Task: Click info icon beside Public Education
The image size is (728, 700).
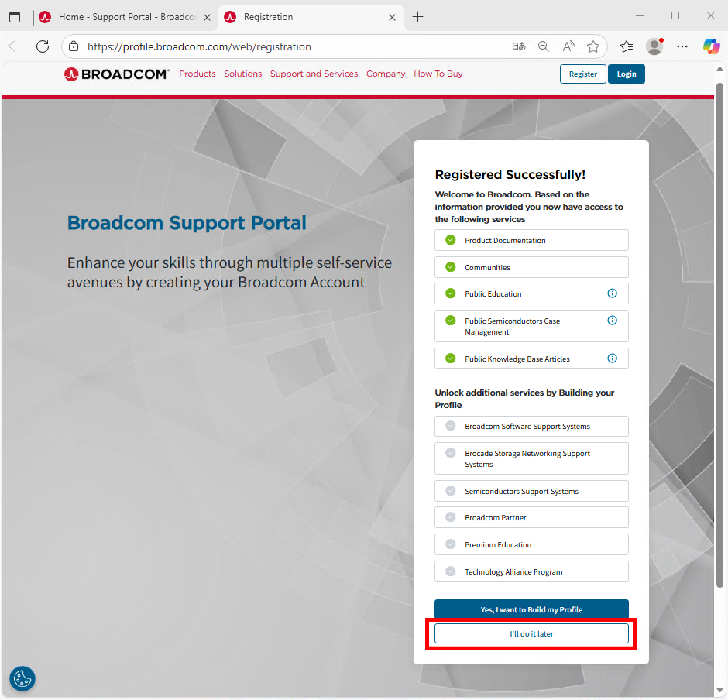Action: 612,293
